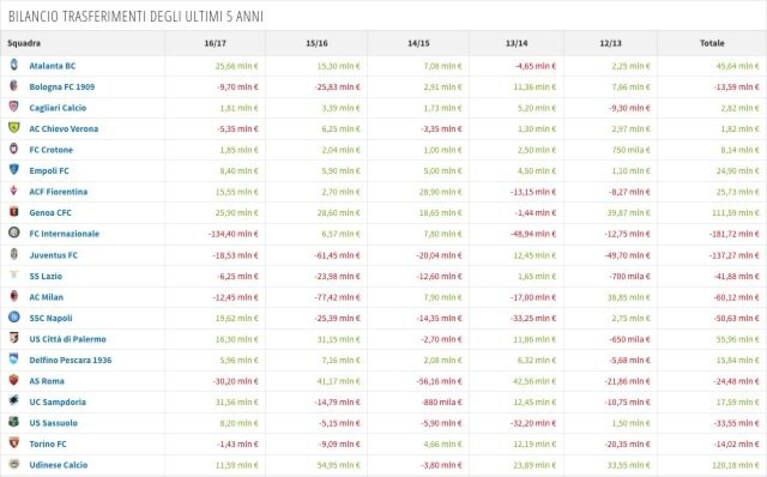Click the Genoa CFC crest icon
The image size is (767, 477).
point(14,212)
